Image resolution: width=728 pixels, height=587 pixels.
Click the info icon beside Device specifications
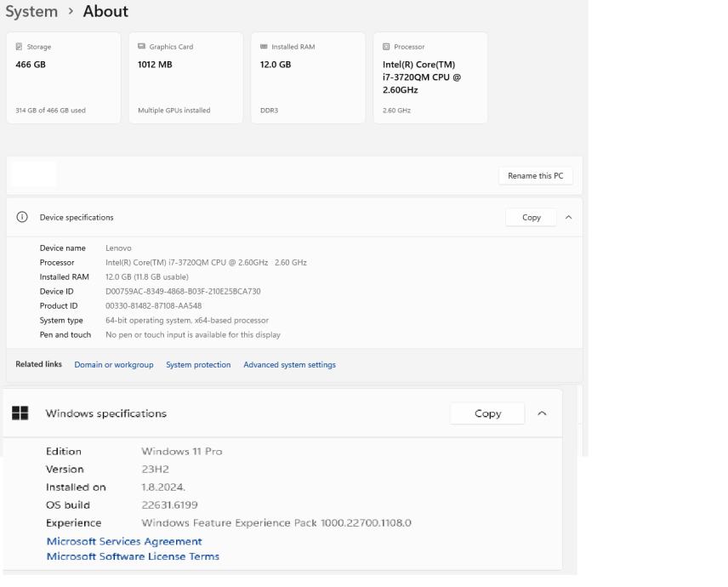22,217
